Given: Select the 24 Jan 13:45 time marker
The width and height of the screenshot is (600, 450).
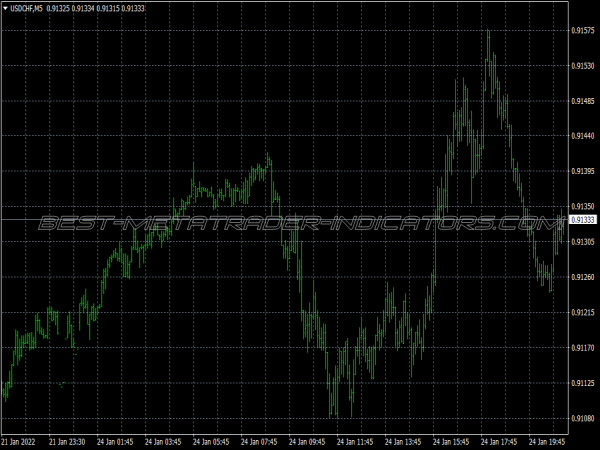Looking at the screenshot, I should click(x=406, y=441).
